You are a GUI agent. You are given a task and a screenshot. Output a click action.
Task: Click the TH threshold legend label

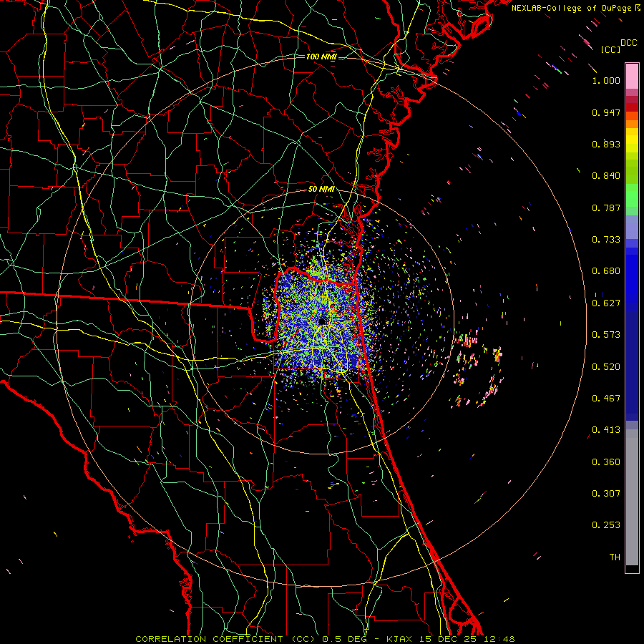tap(615, 557)
